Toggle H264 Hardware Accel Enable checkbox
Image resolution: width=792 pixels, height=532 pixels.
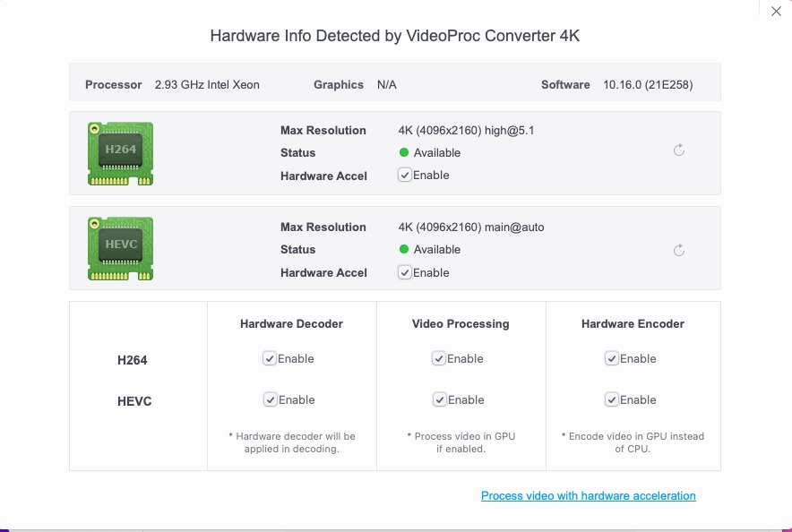pos(406,176)
